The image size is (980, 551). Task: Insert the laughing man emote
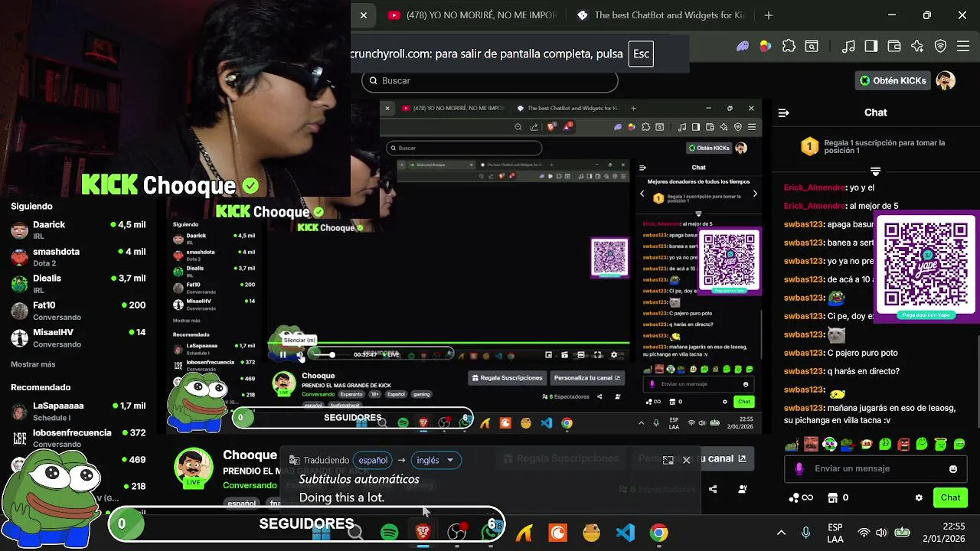pyautogui.click(x=812, y=444)
